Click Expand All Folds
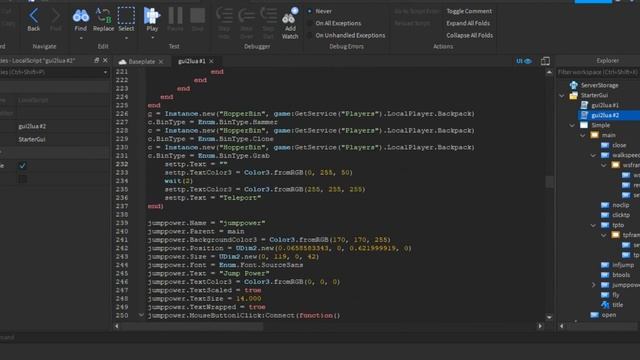This screenshot has width=640, height=360. (468, 23)
